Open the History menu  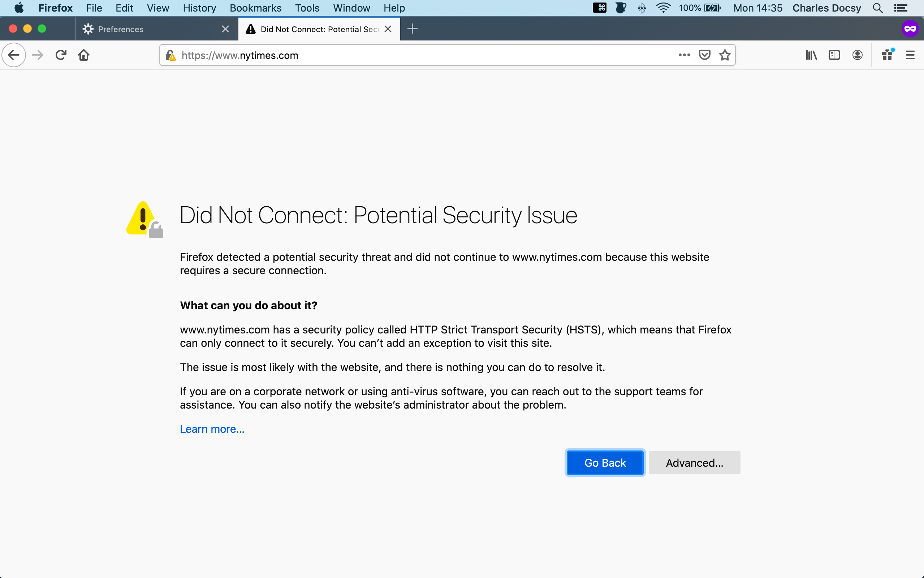(199, 8)
